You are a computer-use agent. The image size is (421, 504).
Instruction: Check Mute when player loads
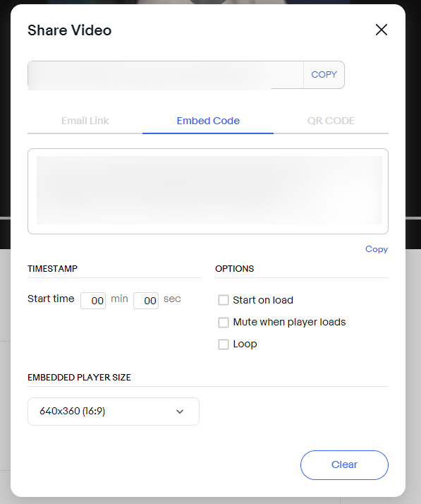pyautogui.click(x=223, y=322)
